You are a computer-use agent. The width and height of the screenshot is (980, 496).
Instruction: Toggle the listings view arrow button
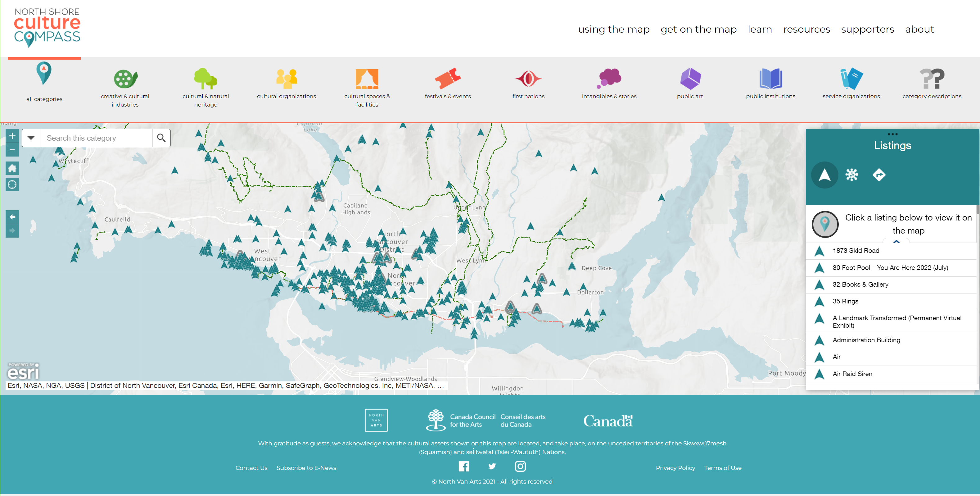tap(824, 175)
